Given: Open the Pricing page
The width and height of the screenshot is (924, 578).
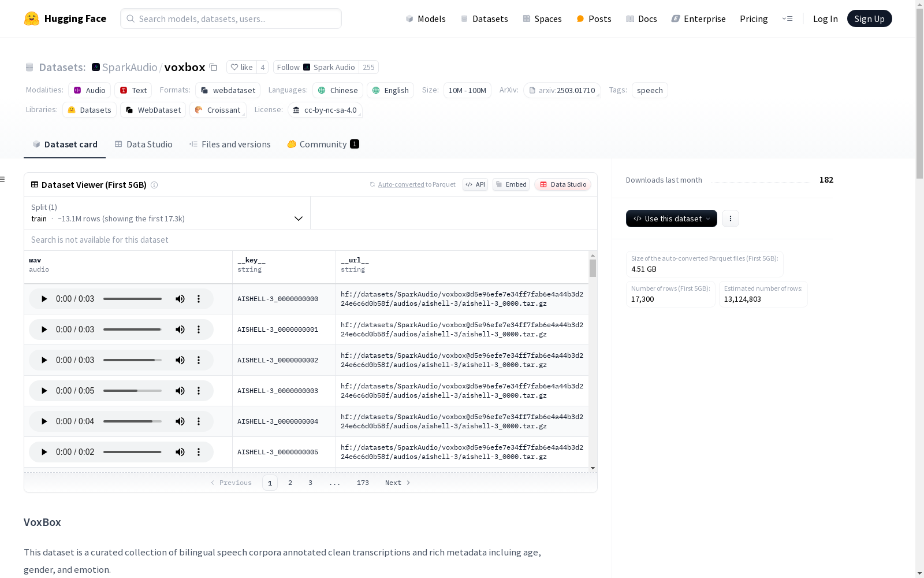Looking at the screenshot, I should (754, 18).
